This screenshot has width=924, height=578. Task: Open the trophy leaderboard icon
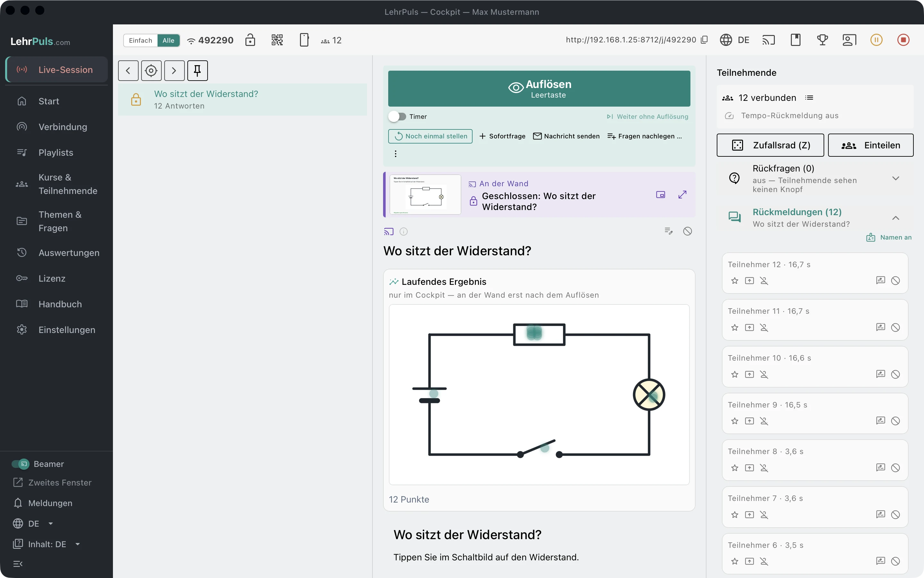(822, 40)
